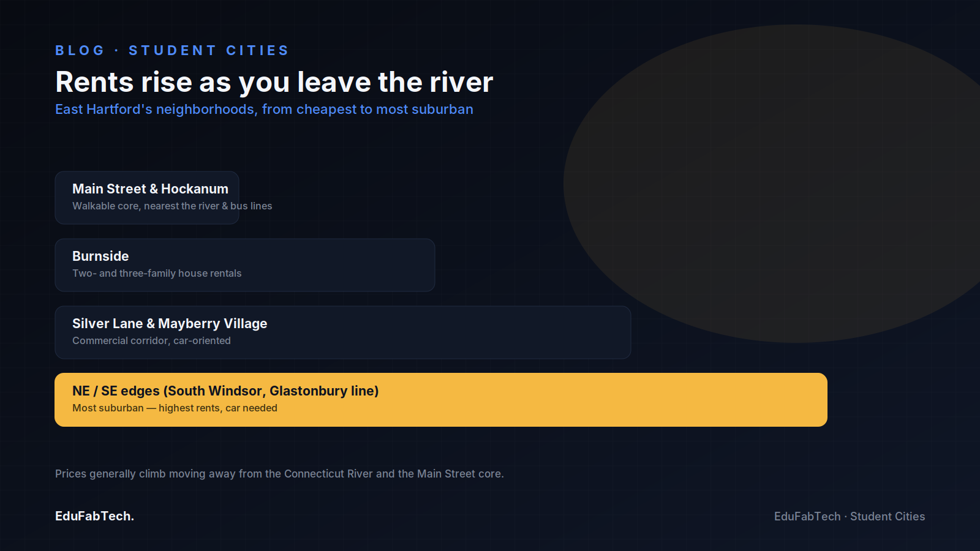The width and height of the screenshot is (980, 551).
Task: Click the Main Street & Hockanum title text
Action: coord(150,189)
